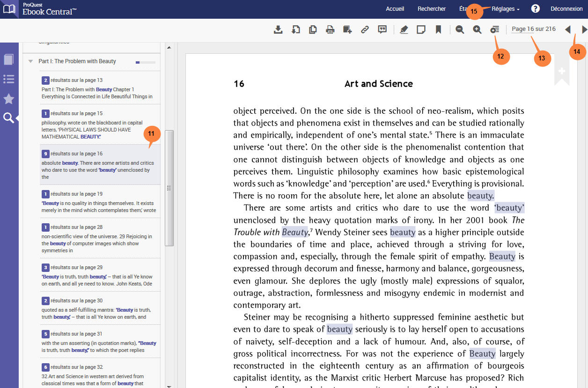This screenshot has height=388, width=588.
Task: Add book to bookshelf icon
Action: coord(347,29)
